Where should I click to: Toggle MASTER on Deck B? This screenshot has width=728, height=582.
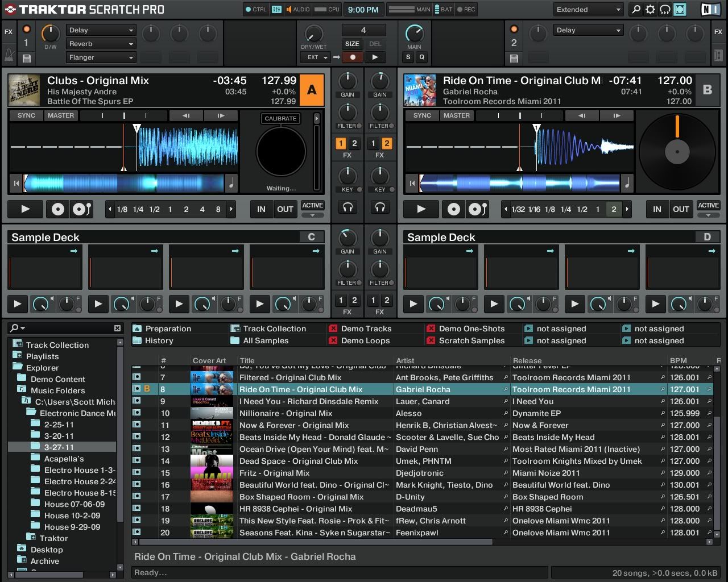pos(456,115)
